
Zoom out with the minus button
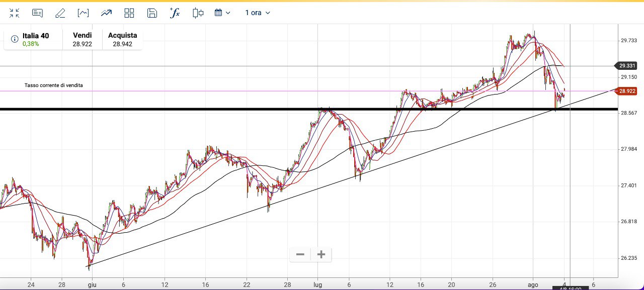(x=300, y=254)
